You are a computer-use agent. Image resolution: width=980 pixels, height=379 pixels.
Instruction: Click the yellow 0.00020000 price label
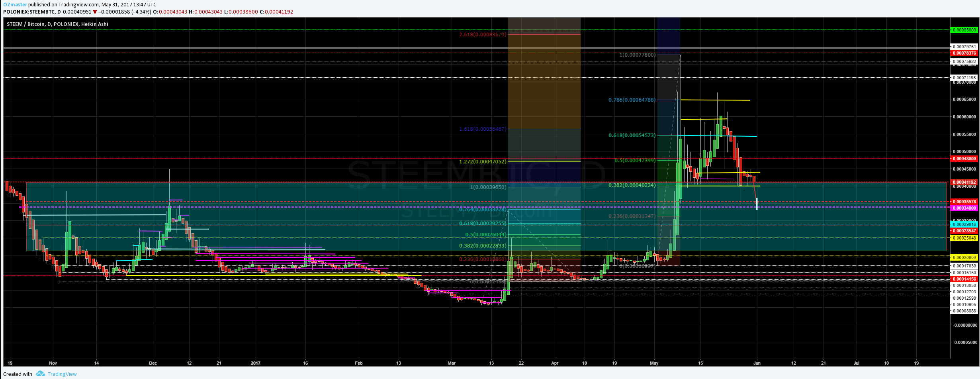964,257
